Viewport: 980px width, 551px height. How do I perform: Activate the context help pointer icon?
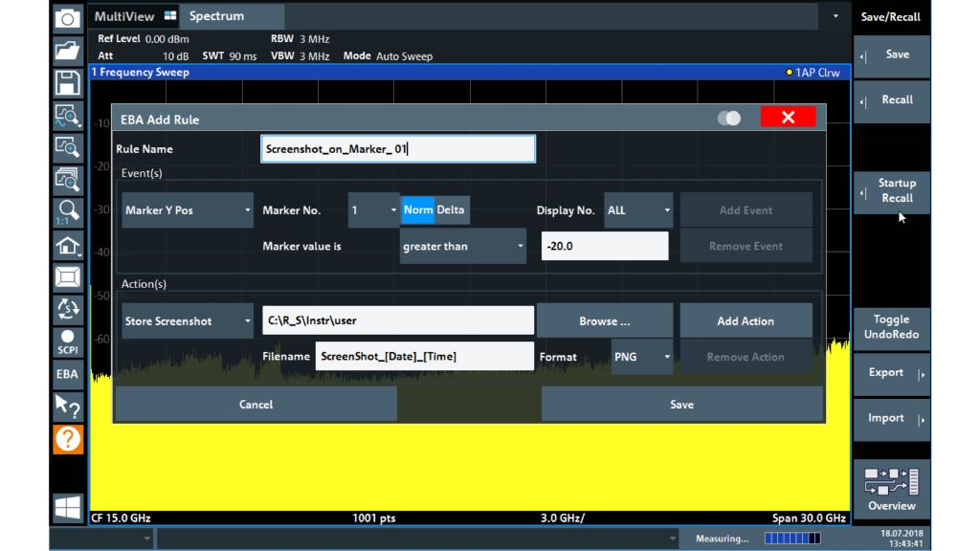pyautogui.click(x=68, y=407)
